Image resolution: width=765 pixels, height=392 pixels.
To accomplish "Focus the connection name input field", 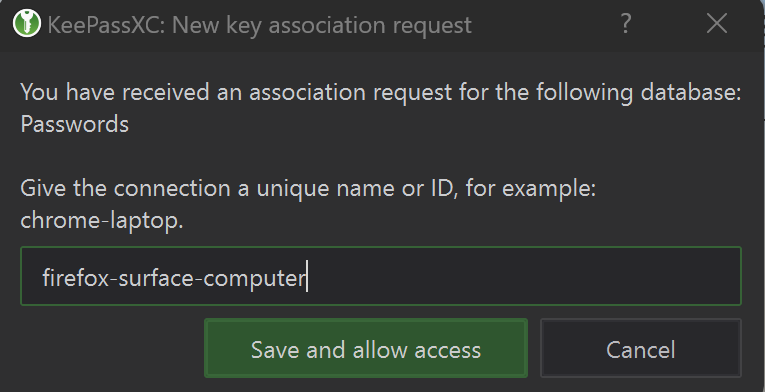I will [381, 276].
